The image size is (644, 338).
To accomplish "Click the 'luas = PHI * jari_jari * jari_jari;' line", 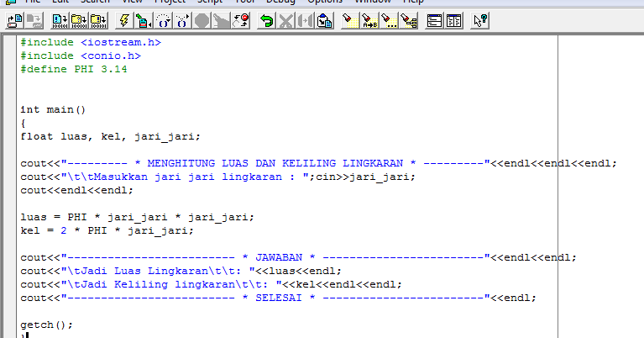I will tap(137, 217).
